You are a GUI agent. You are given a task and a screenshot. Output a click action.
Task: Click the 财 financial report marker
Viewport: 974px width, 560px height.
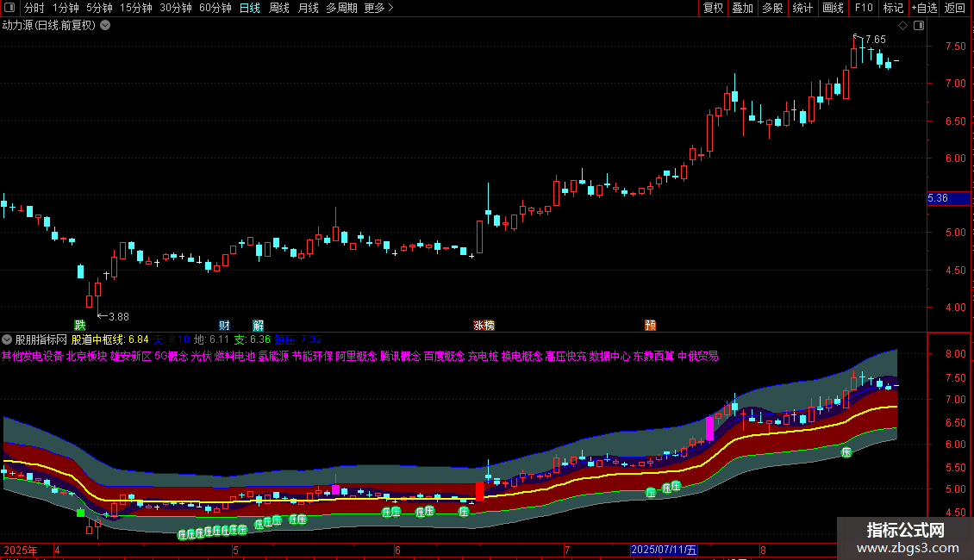(x=224, y=326)
